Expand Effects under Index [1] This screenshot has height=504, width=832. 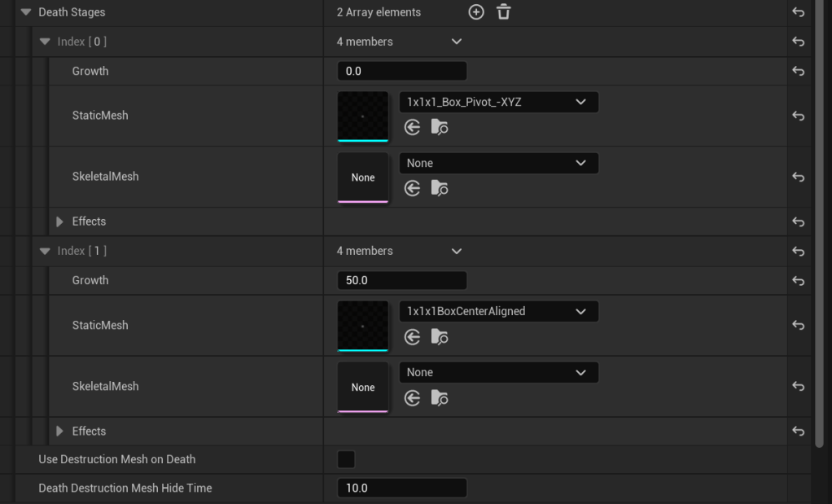tap(59, 432)
